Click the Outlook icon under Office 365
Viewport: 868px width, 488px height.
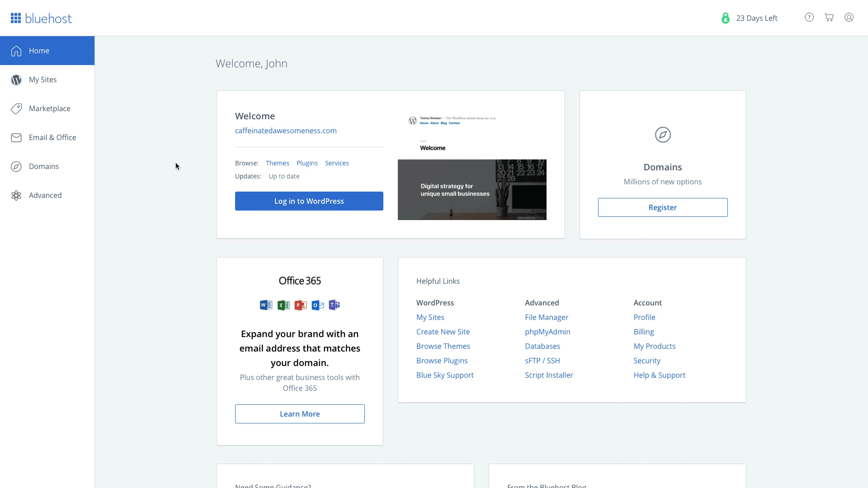(x=318, y=305)
